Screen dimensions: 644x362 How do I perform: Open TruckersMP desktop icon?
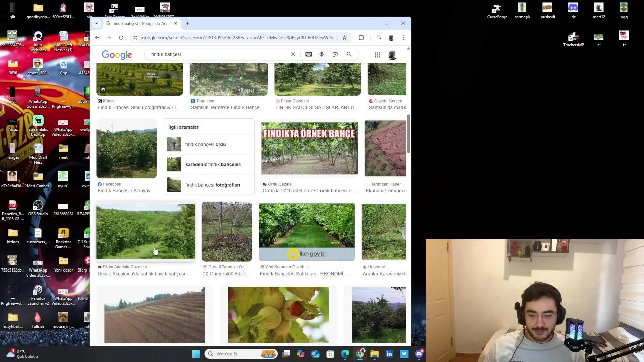(x=573, y=39)
